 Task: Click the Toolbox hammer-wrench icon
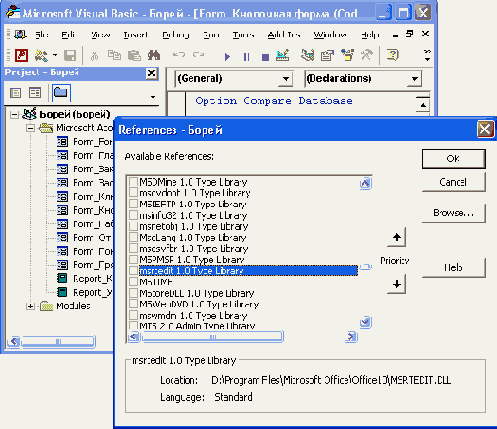pyautogui.click(x=367, y=55)
